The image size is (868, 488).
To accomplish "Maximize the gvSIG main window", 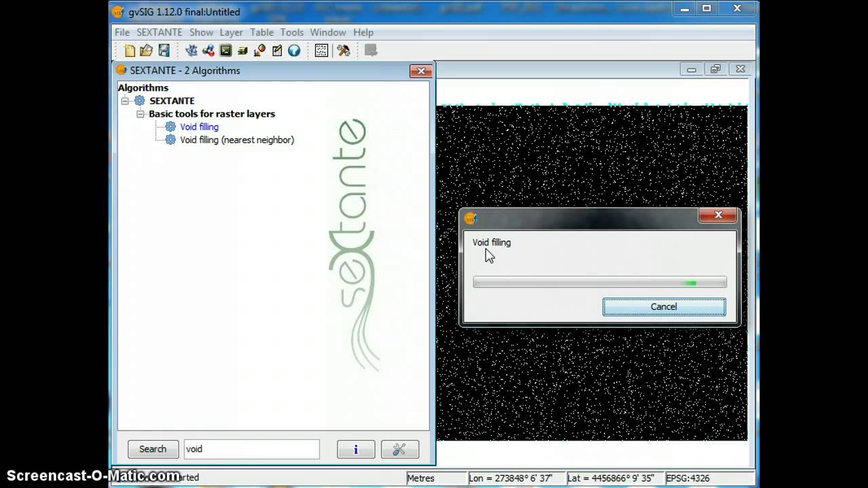I will 707,8.
